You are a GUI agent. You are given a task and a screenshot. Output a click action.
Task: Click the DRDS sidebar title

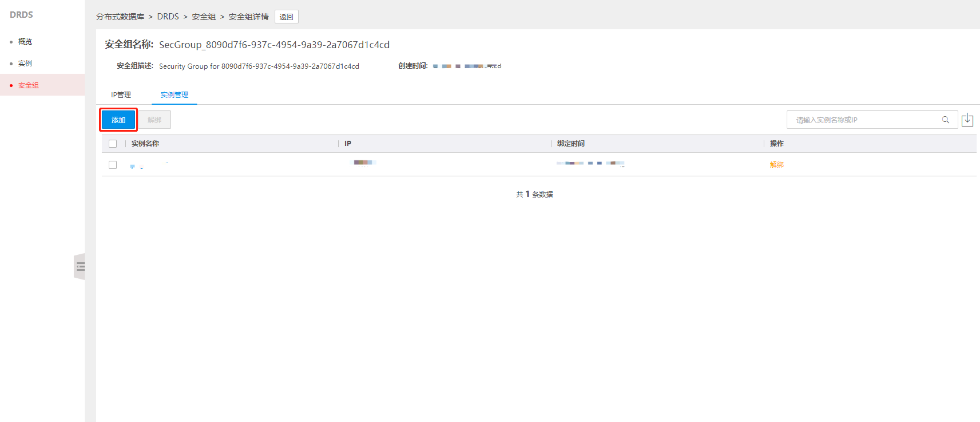pos(21,15)
